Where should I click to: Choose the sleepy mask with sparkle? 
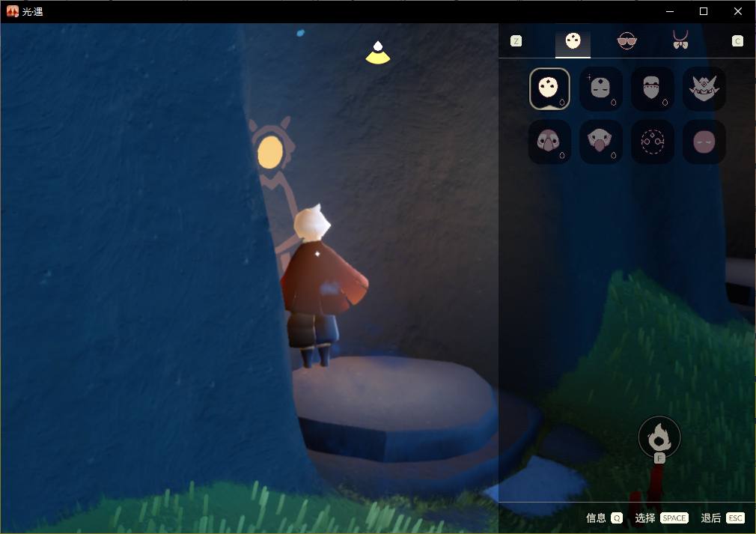tap(601, 89)
